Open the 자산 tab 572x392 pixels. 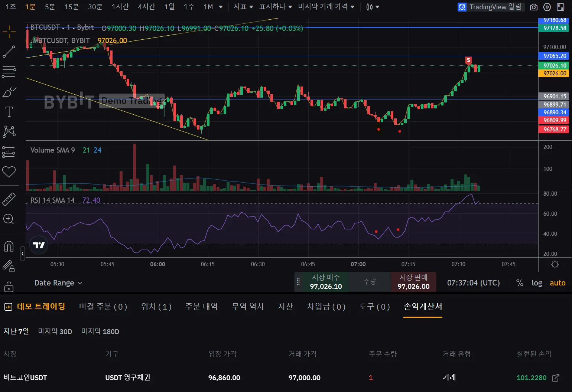click(x=285, y=307)
